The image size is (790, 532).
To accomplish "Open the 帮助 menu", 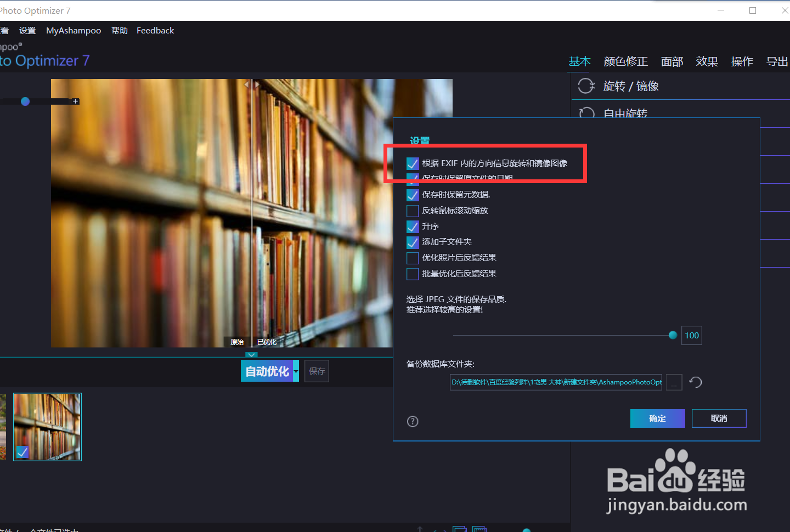I will (x=119, y=30).
